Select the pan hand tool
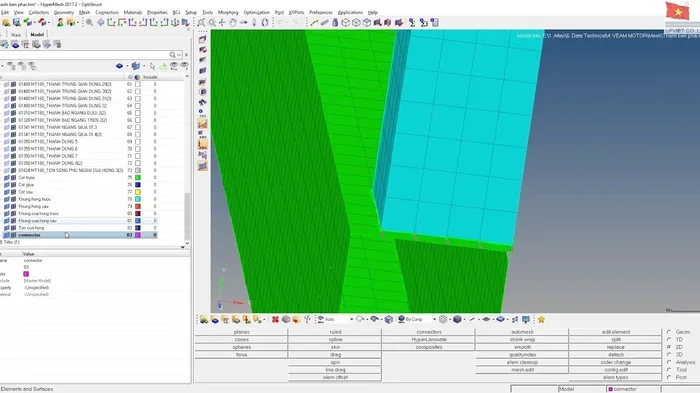 coord(233,22)
